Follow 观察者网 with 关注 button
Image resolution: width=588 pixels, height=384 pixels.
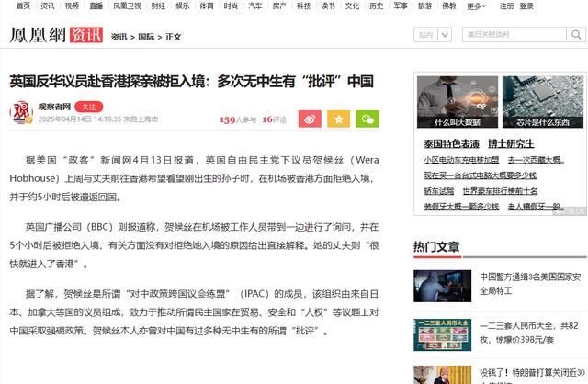pos(89,107)
